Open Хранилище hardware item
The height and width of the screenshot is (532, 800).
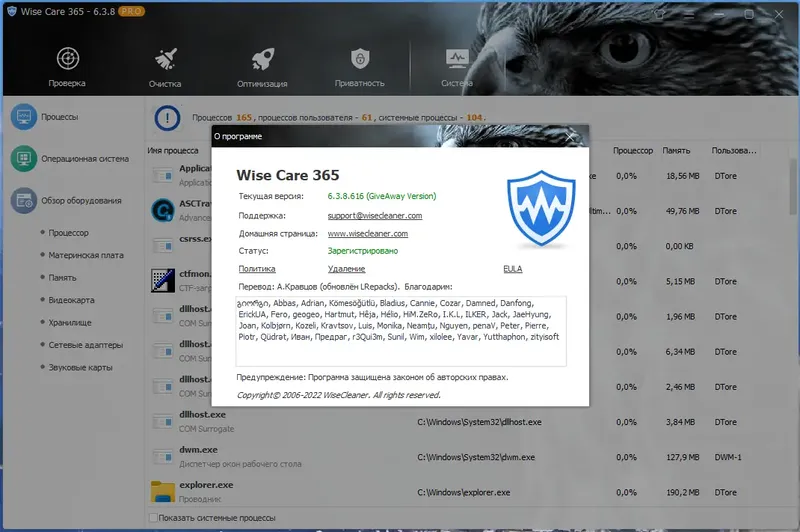point(70,322)
